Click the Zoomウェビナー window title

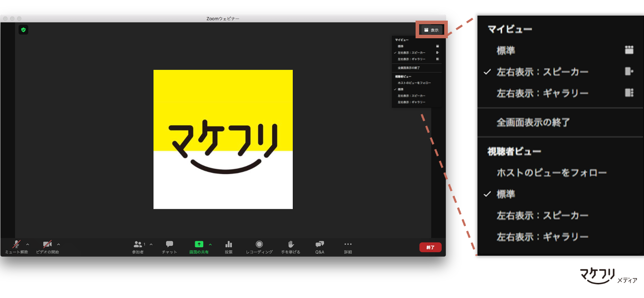click(x=223, y=19)
